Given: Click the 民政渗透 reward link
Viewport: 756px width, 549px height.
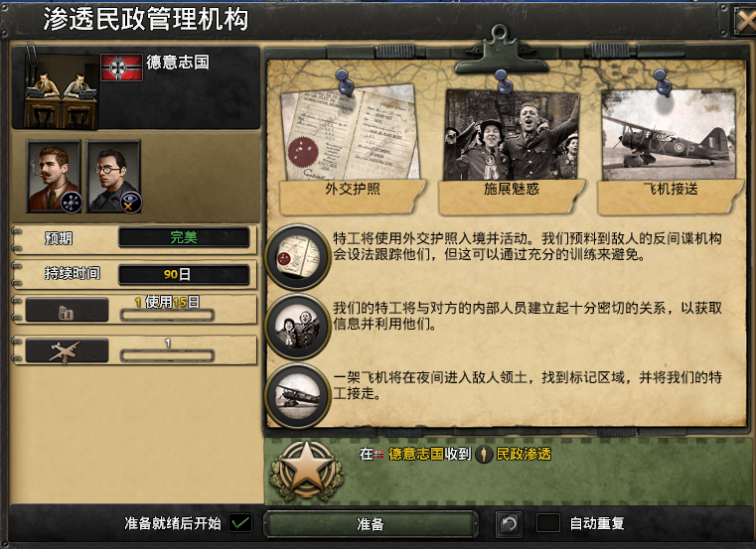Looking at the screenshot, I should click(524, 454).
